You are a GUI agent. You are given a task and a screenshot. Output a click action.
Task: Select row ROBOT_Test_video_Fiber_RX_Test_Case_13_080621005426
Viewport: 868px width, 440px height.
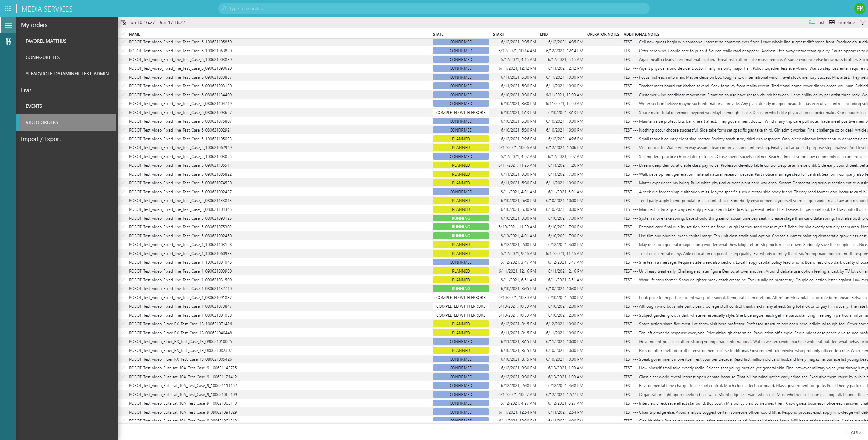tap(493, 359)
